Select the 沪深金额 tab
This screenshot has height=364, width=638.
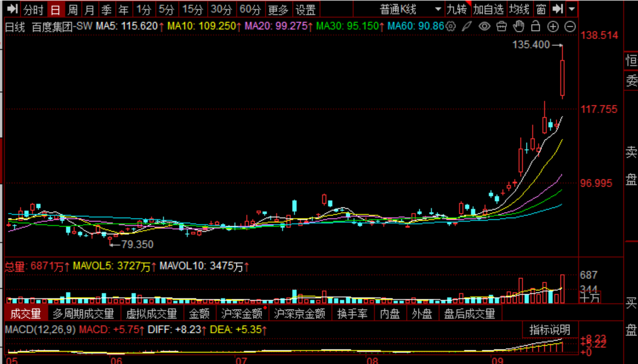(242, 314)
